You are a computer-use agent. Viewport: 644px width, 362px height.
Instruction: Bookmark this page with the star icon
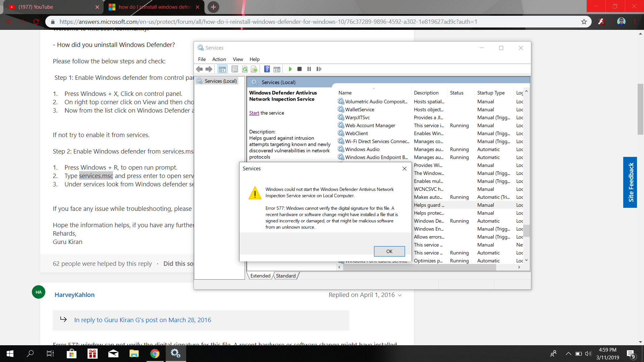click(584, 22)
